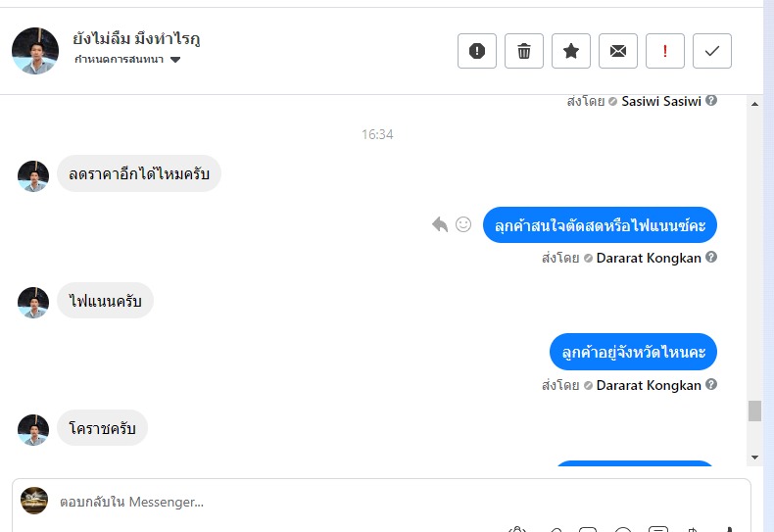
Task: Open customer profile photo in header
Action: point(35,51)
